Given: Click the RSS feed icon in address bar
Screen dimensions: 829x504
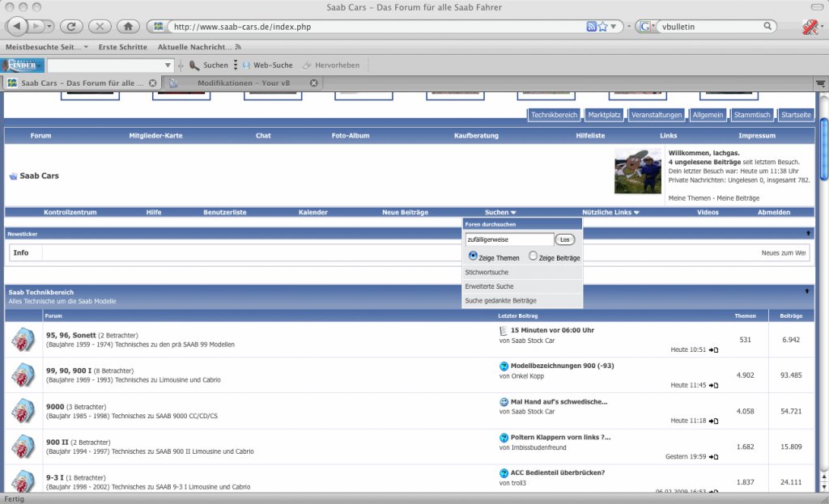Looking at the screenshot, I should click(592, 27).
